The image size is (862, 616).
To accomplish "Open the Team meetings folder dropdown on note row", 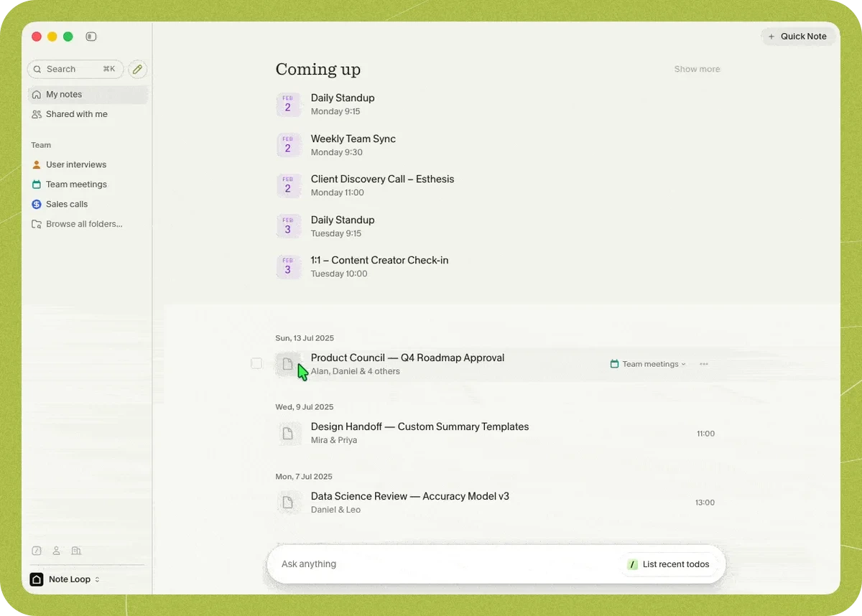I will pyautogui.click(x=648, y=364).
